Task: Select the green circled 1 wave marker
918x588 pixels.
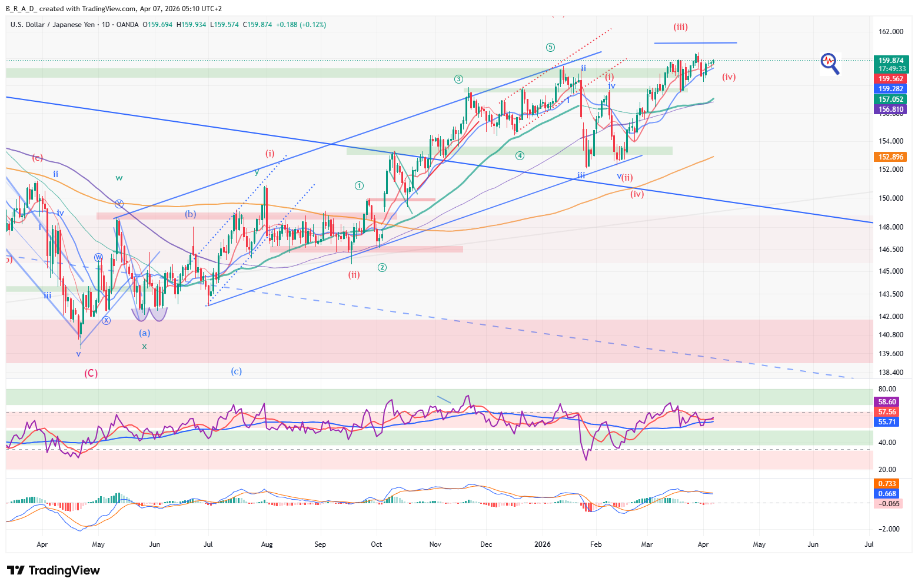Action: [359, 186]
